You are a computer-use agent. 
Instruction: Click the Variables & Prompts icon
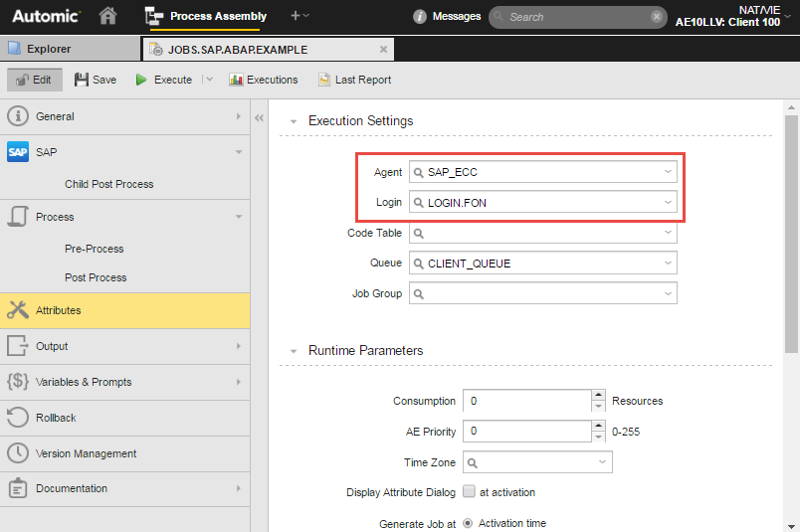pos(18,382)
